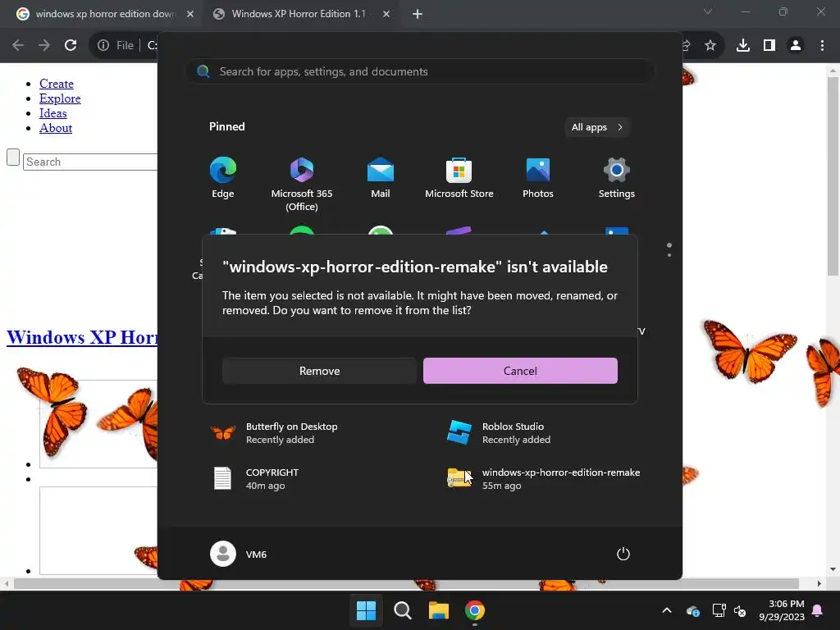Open Chrome three-dot menu

point(822,45)
